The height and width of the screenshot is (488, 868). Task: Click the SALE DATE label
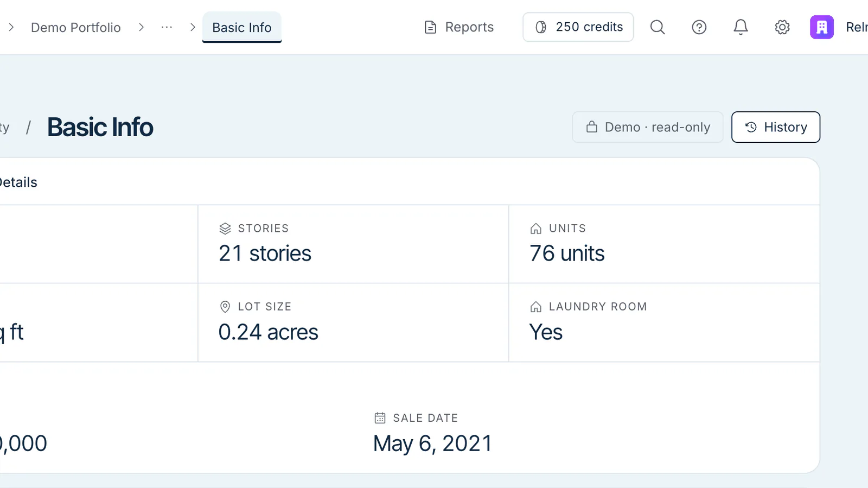click(x=425, y=418)
